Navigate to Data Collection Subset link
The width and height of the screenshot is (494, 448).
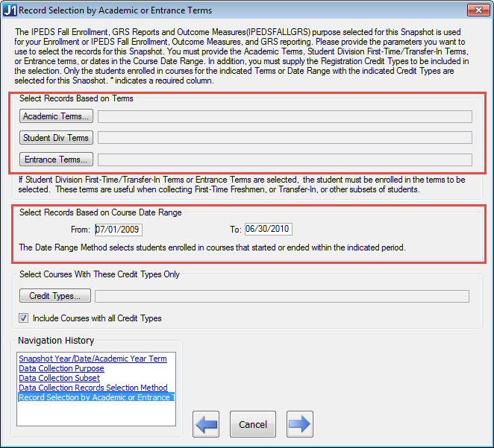point(59,378)
